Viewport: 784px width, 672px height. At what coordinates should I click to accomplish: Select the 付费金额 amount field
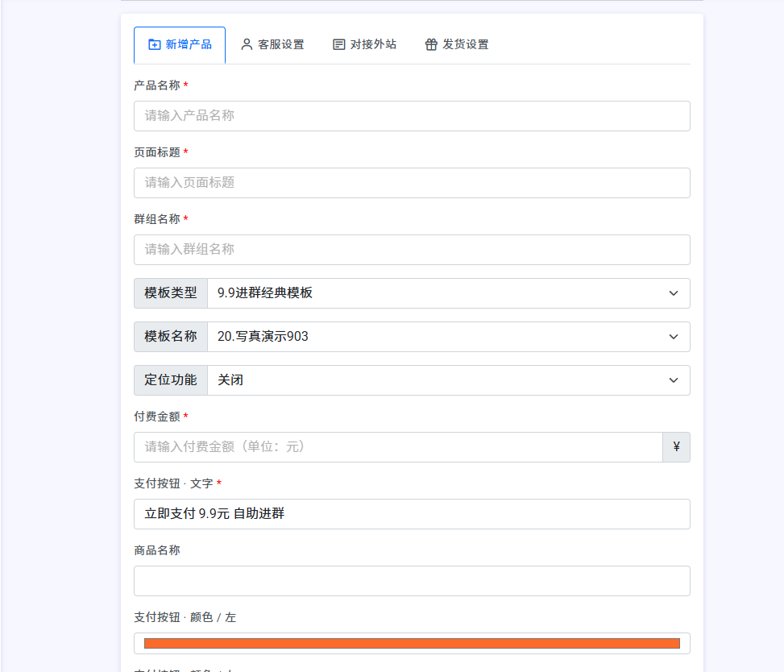398,447
